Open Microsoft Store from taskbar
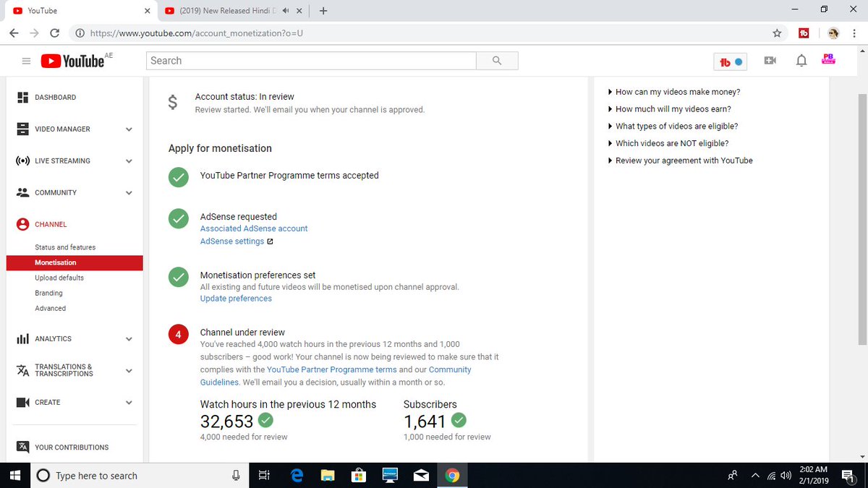This screenshot has height=488, width=868. 359,475
